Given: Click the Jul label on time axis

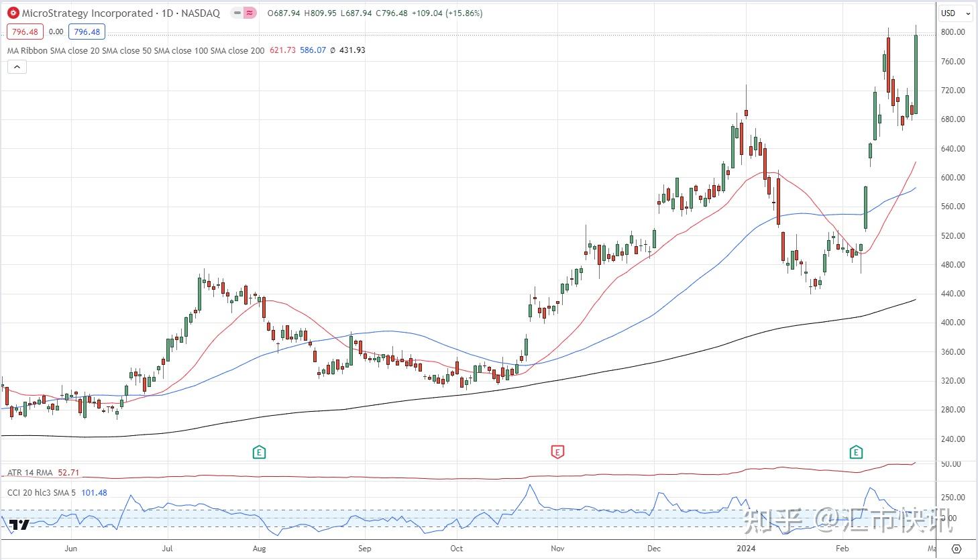Looking at the screenshot, I should tap(167, 548).
